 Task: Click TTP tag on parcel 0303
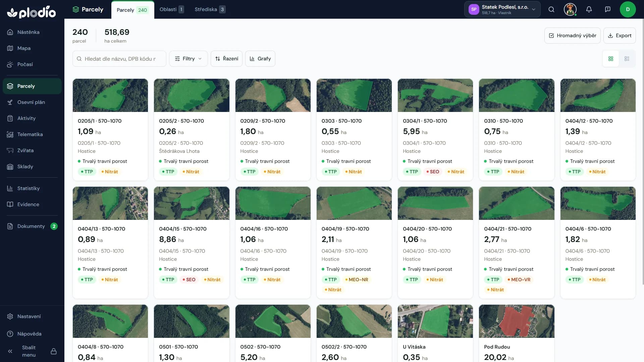(330, 172)
